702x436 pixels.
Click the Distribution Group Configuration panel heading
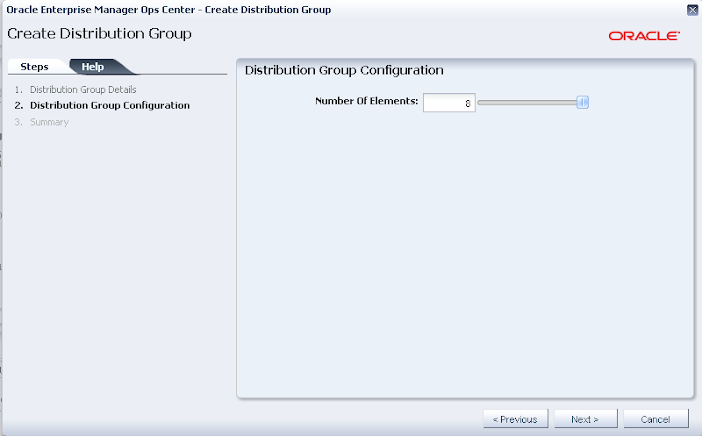point(344,70)
